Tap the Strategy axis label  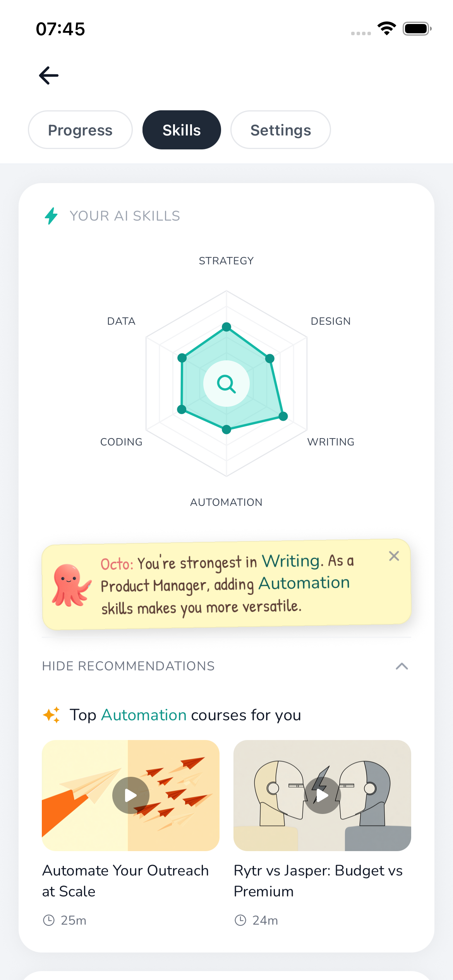click(x=226, y=261)
